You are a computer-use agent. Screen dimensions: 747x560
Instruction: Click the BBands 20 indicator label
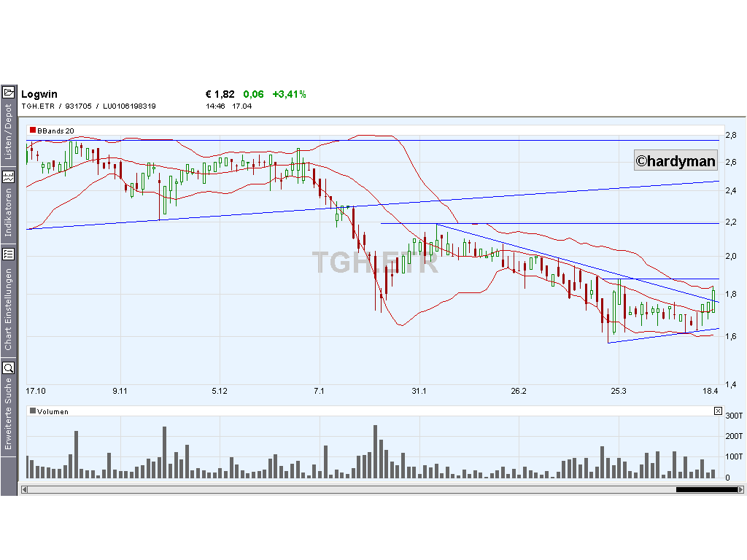tap(55, 131)
